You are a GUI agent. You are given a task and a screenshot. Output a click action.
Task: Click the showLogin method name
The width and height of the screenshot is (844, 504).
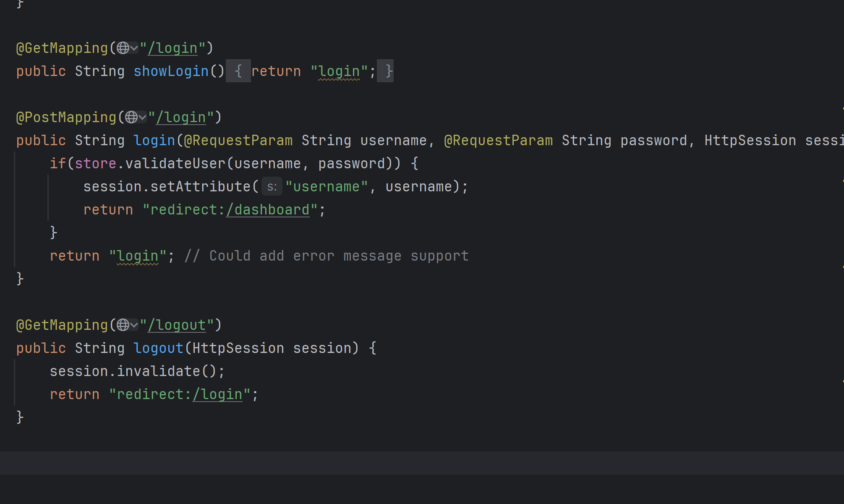(171, 71)
